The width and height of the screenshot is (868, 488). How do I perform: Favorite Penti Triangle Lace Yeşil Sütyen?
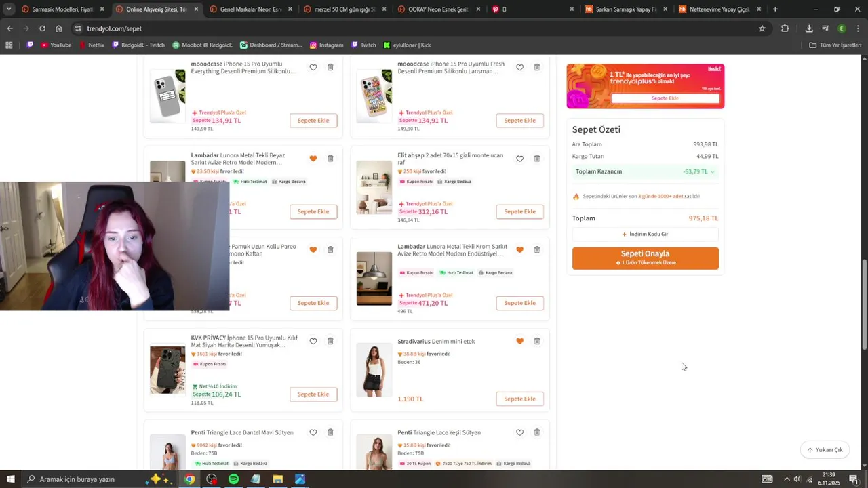[x=520, y=432]
